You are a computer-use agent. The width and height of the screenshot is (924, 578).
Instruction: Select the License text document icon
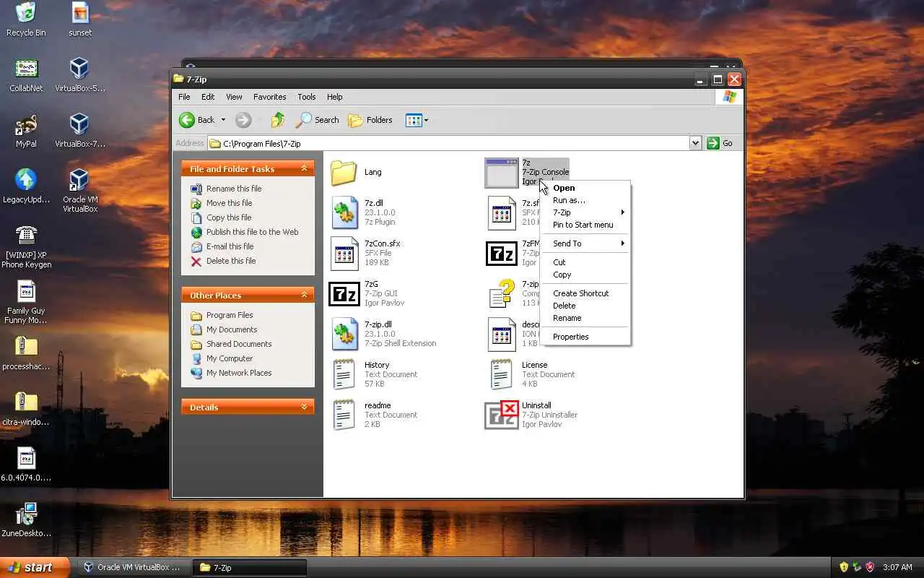coord(502,374)
